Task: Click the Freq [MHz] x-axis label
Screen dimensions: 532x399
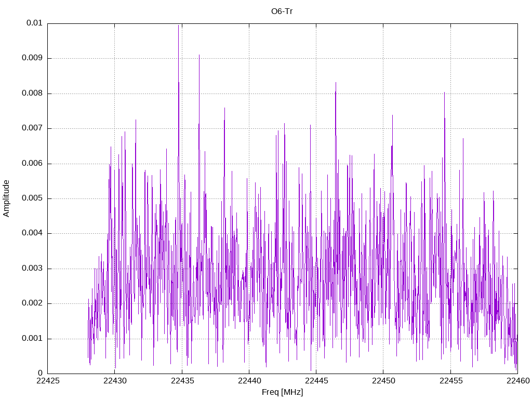Action: [x=282, y=392]
